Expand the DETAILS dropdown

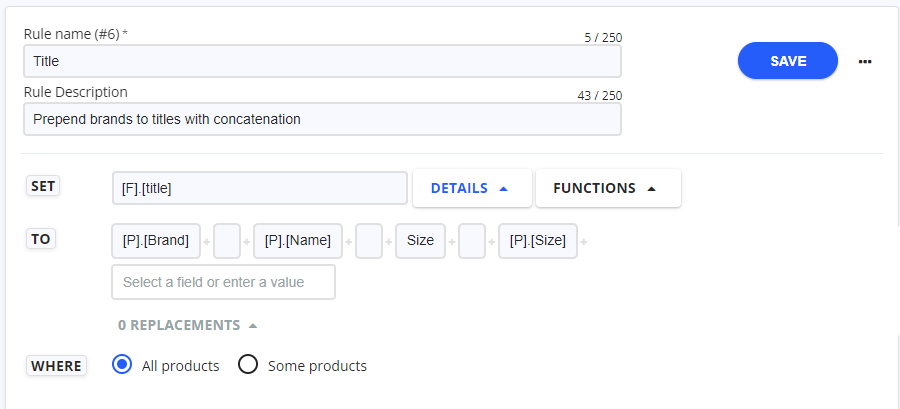[x=472, y=188]
